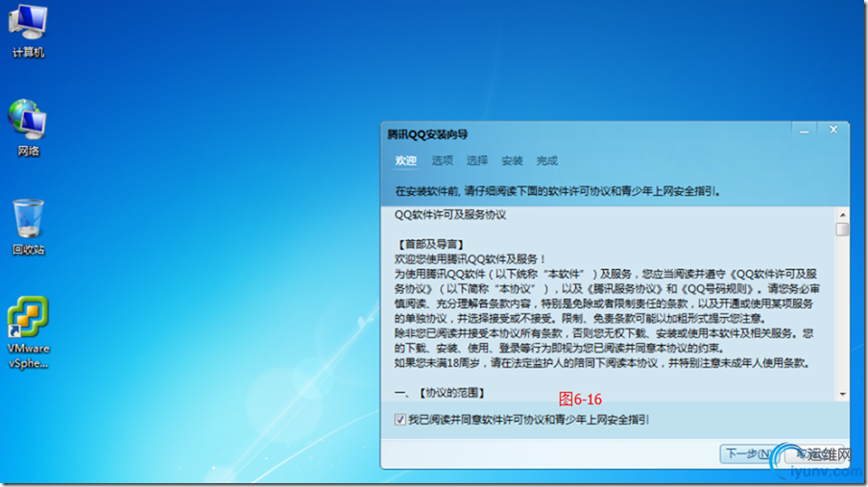The width and height of the screenshot is (868, 487).
Task: Switch to the 选择 step tab
Action: pyautogui.click(x=476, y=160)
